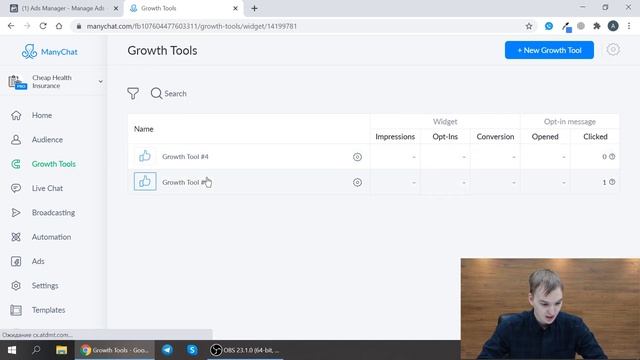The height and width of the screenshot is (360, 640).
Task: Close the Growth Tools browser tab
Action: pyautogui.click(x=235, y=8)
